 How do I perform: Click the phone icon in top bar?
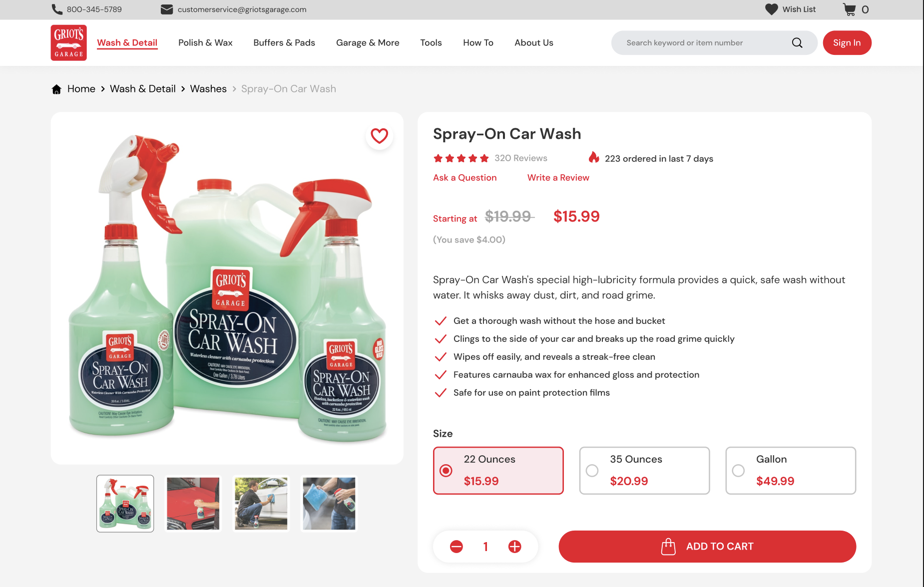click(x=57, y=9)
